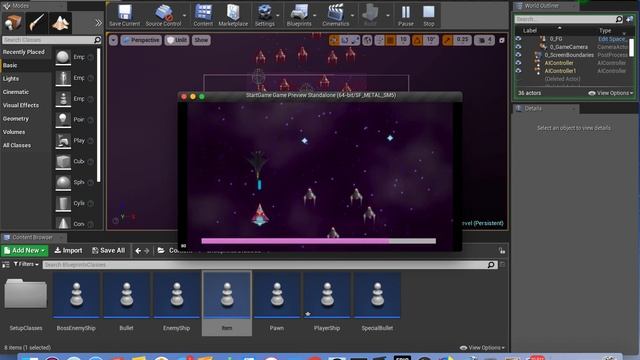Toggle visibility of 0_FG actor
Image resolution: width=640 pixels, height=360 pixels.
[518, 39]
